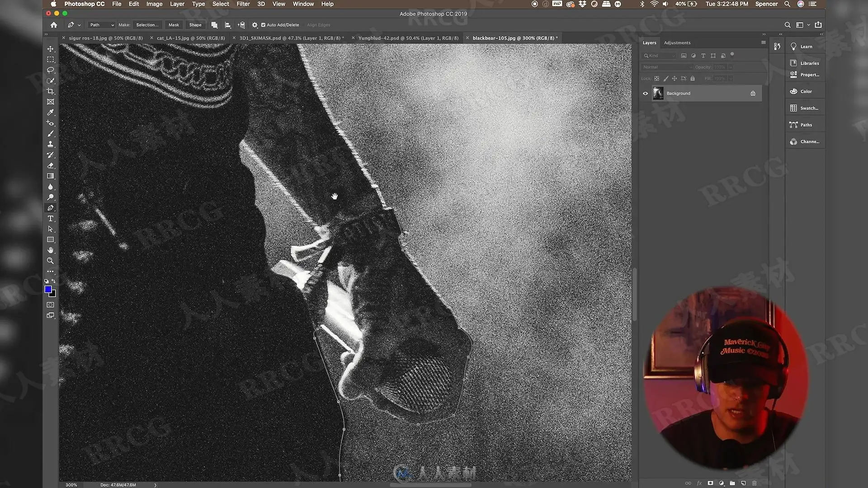Click the 300% zoom level field
This screenshot has height=488, width=868.
71,485
